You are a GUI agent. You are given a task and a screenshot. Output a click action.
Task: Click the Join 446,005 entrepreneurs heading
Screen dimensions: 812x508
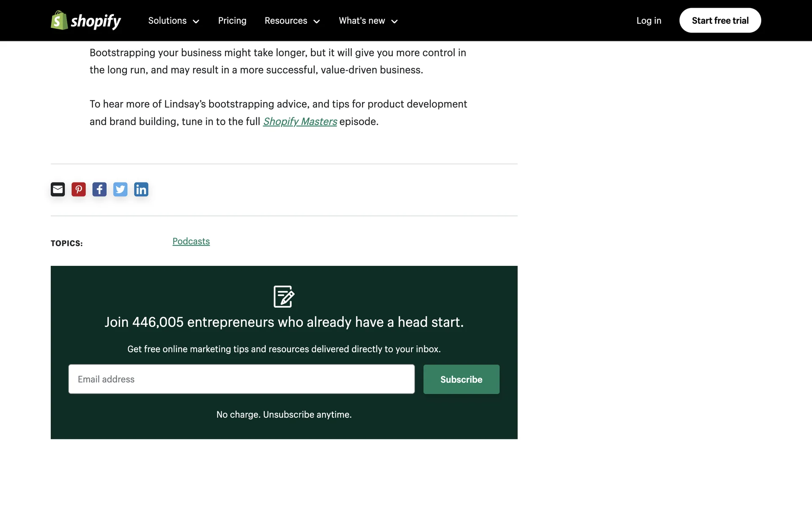(284, 322)
